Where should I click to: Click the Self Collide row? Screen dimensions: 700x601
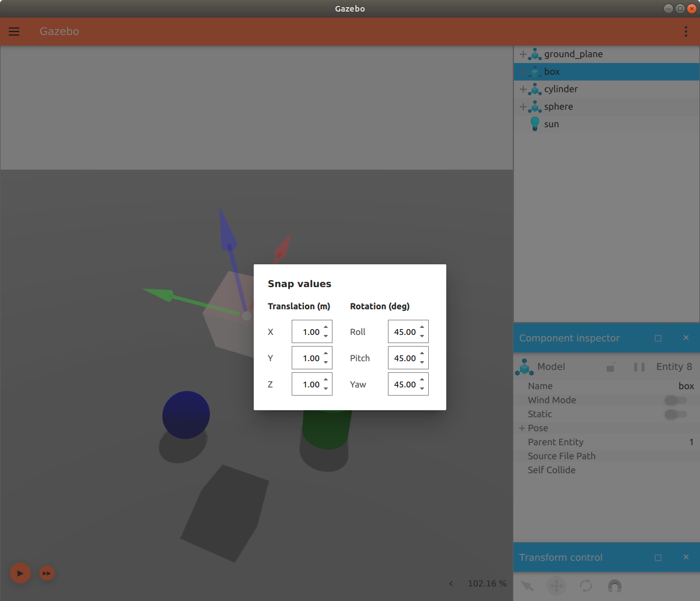pos(607,470)
